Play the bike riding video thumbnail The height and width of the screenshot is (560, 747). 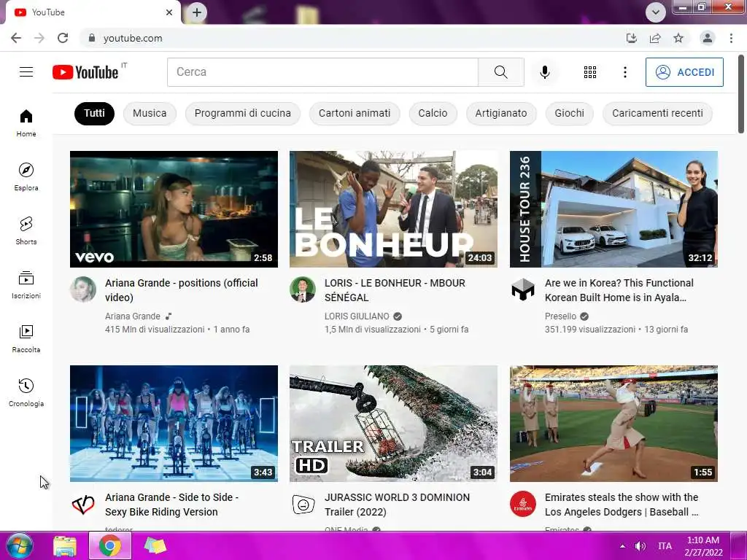pos(174,424)
